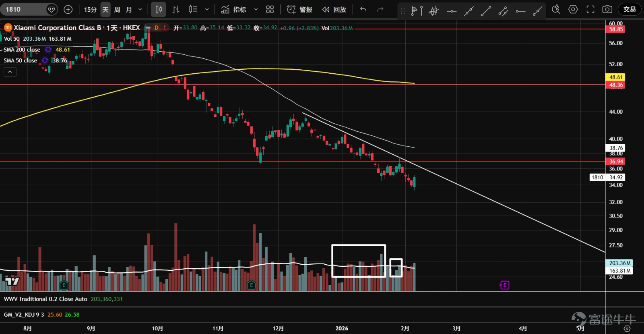Click the pill-shaped market status indicator
This screenshot has height=334, width=644.
click(148, 28)
